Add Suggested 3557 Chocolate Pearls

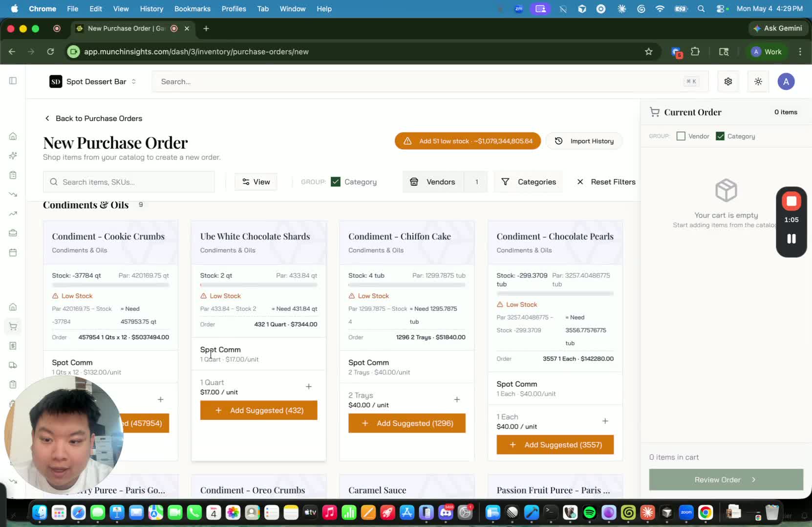tap(555, 445)
